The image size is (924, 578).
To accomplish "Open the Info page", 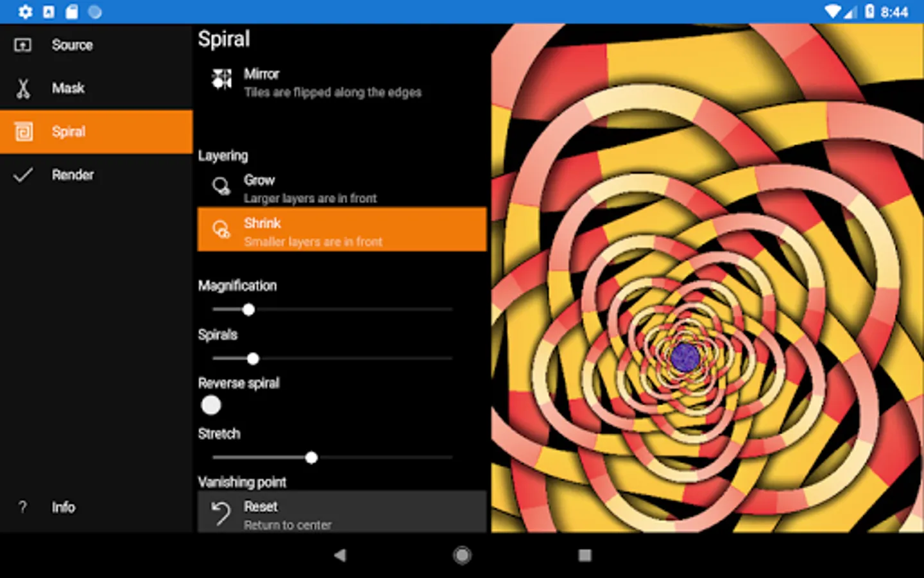I will (96, 507).
